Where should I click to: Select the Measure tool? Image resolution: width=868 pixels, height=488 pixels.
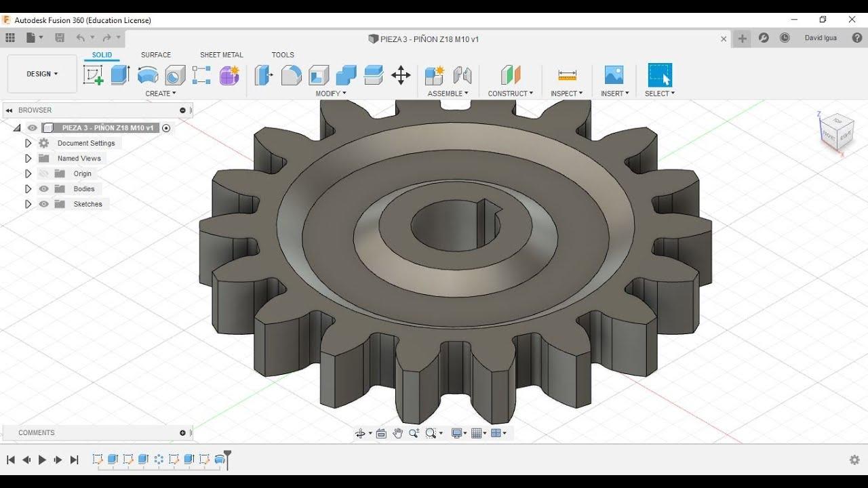click(567, 75)
